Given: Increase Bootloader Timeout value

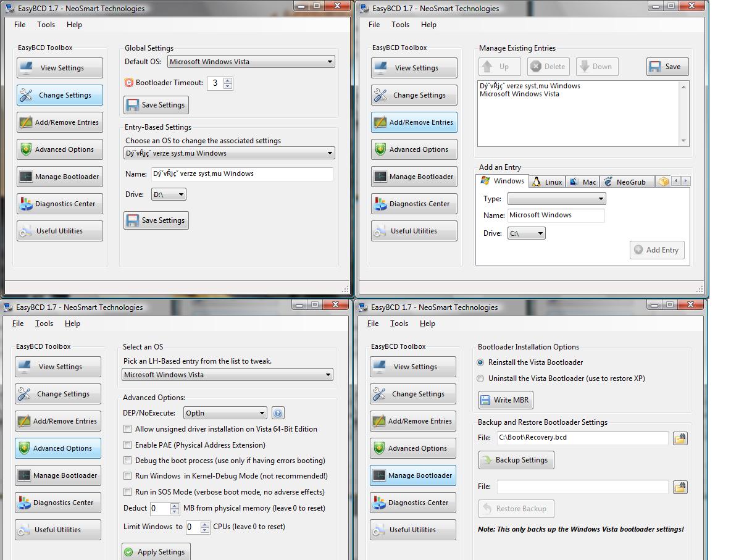Looking at the screenshot, I should [x=228, y=80].
